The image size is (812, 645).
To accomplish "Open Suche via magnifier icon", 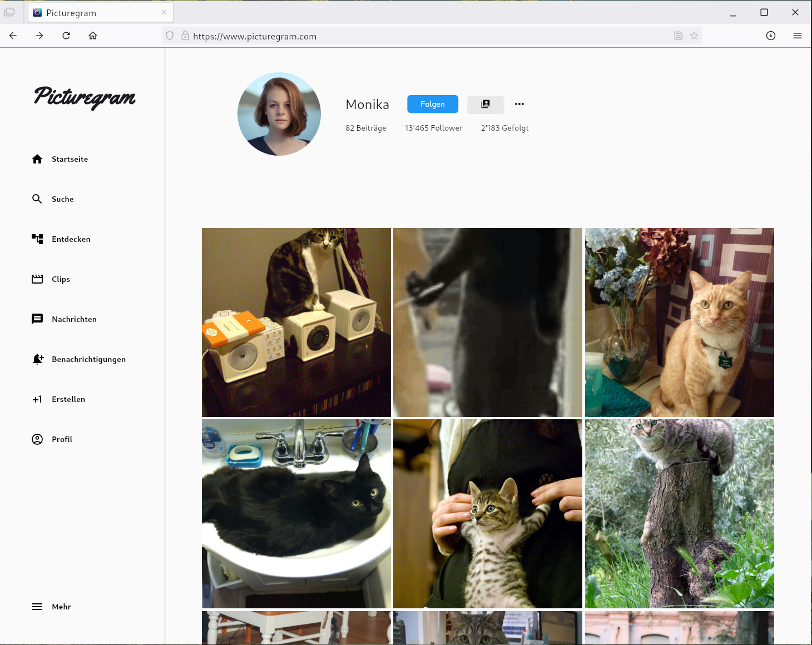I will point(37,199).
